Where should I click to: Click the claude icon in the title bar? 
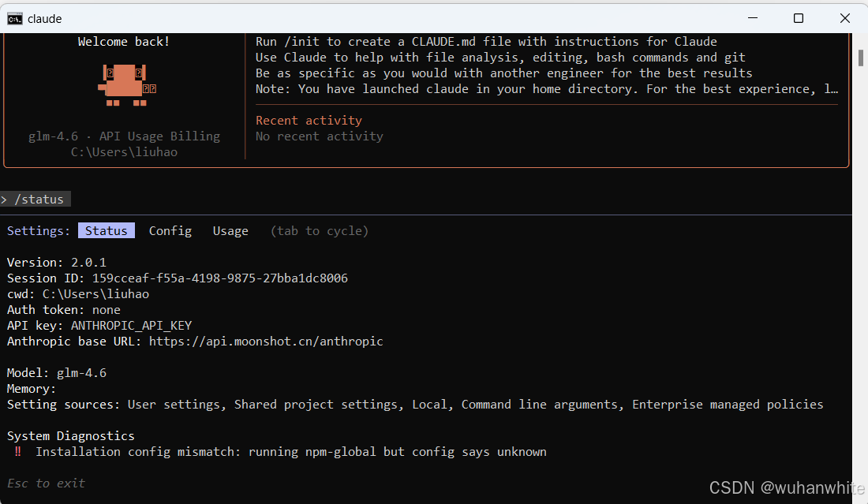coord(13,18)
